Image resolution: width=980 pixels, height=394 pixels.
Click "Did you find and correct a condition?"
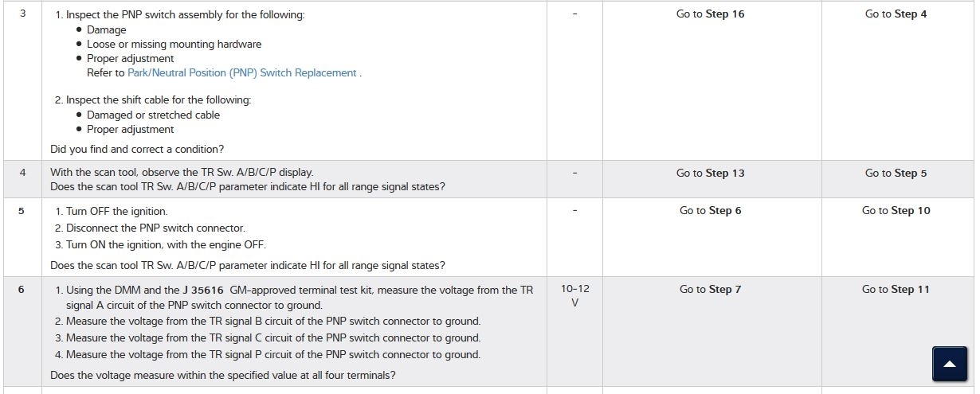click(137, 149)
